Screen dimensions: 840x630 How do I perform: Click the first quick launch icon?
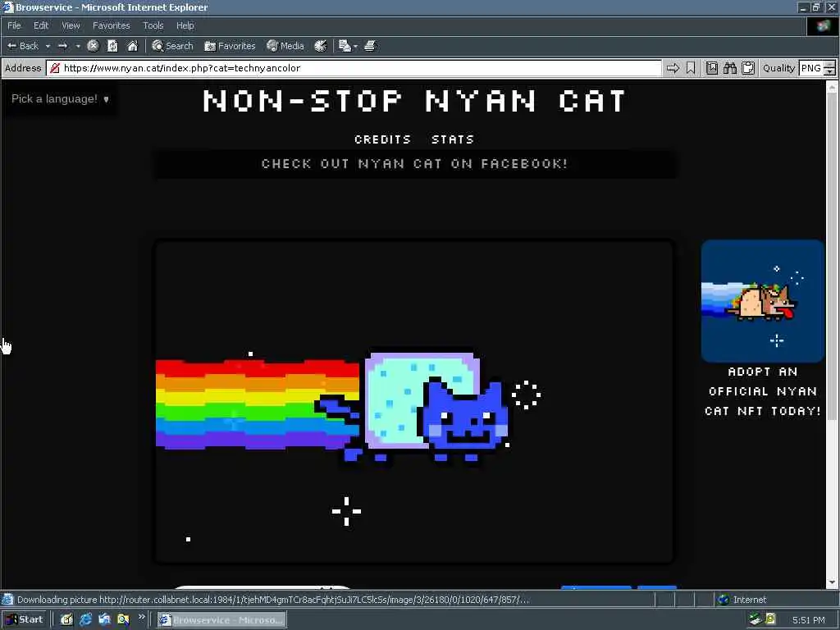click(66, 620)
